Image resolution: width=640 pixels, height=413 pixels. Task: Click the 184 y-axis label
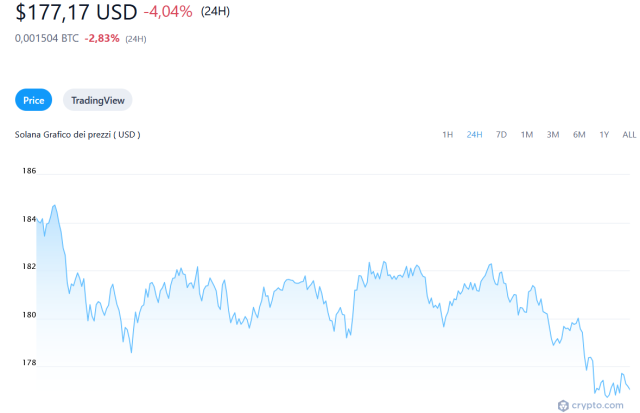29,219
